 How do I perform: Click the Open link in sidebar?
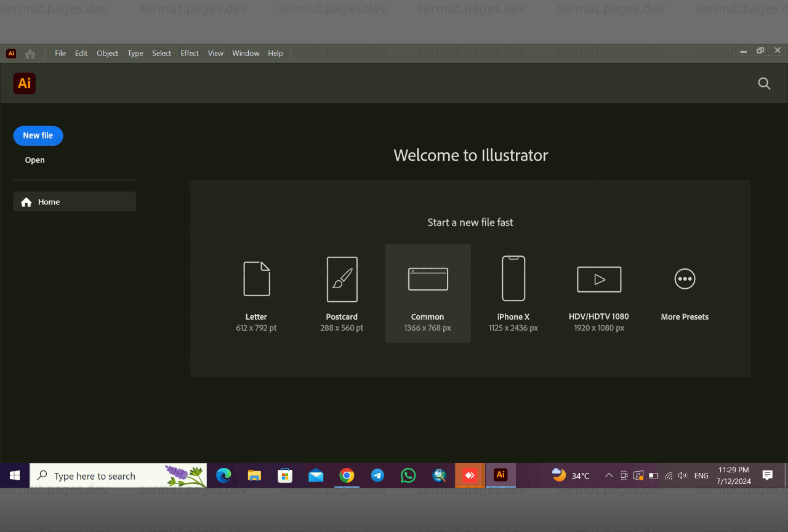tap(34, 159)
